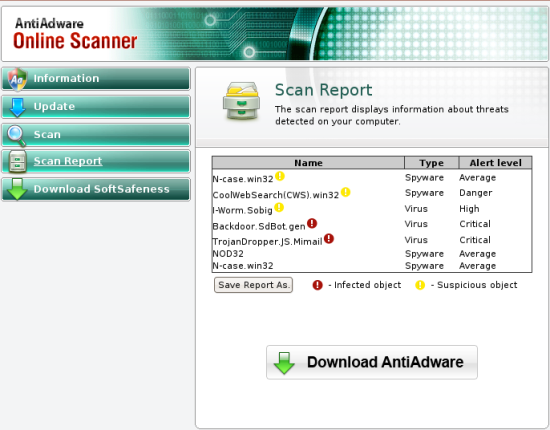This screenshot has height=430, width=550.
Task: Click the magnifying glass Scan icon
Action: 16,135
